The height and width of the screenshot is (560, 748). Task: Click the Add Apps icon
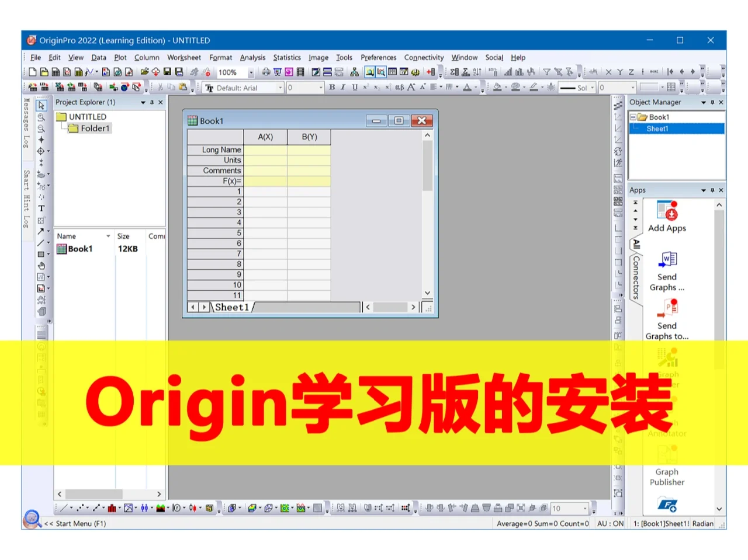tap(667, 217)
